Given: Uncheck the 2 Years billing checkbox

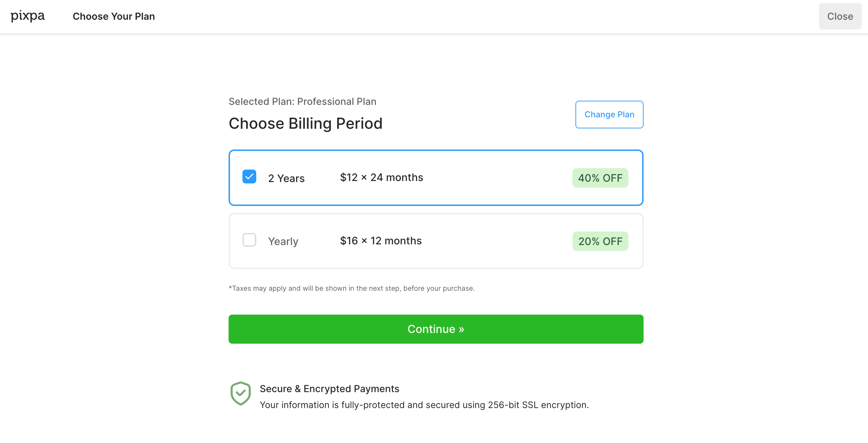Looking at the screenshot, I should click(249, 177).
